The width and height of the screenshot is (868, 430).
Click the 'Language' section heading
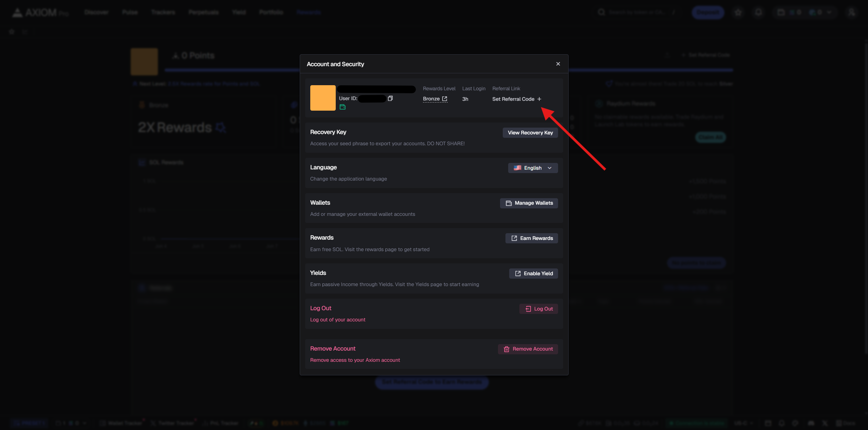tap(323, 167)
